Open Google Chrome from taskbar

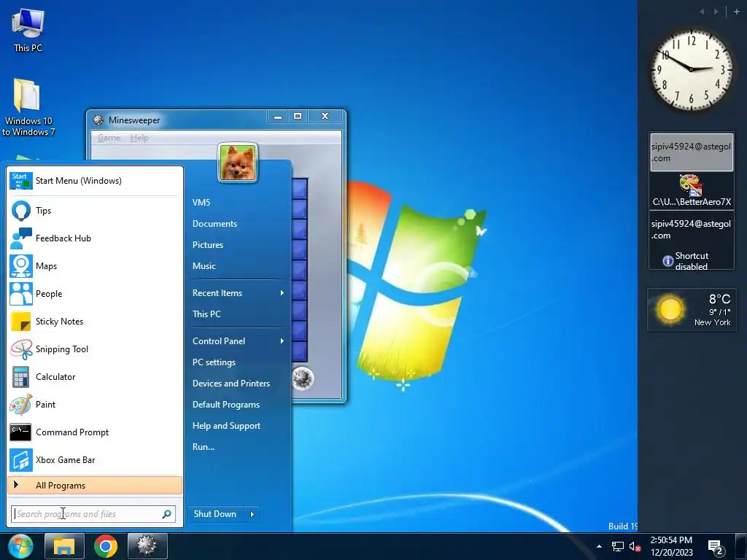(106, 546)
